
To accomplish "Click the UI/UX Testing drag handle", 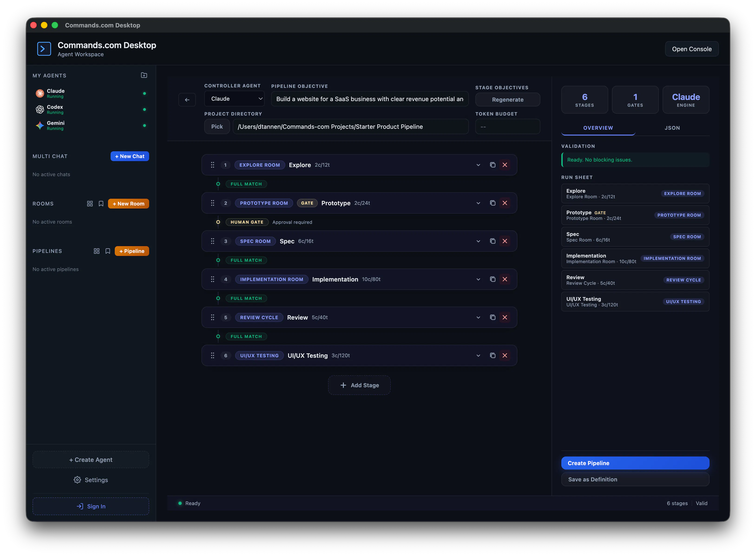I will click(213, 355).
